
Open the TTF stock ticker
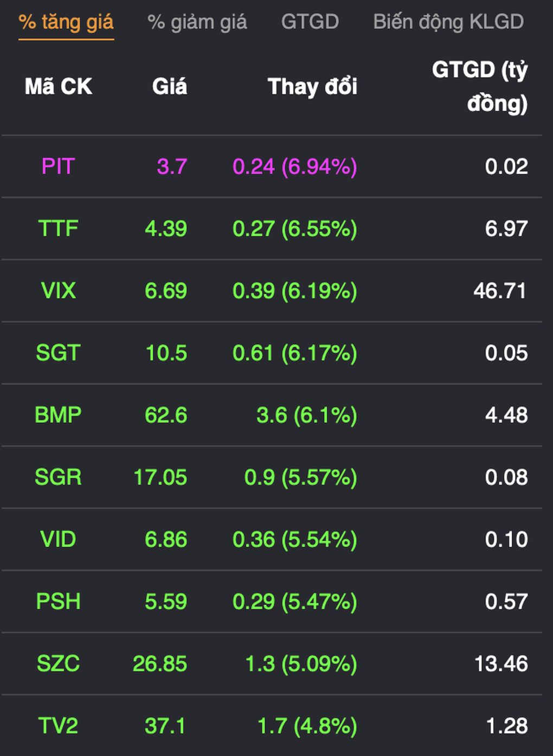(58, 229)
